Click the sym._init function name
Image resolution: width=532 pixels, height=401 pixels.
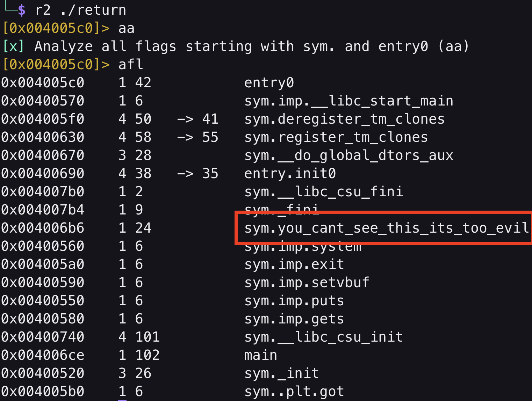tap(281, 373)
